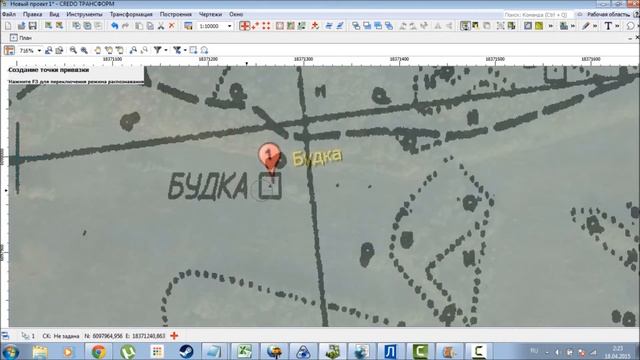Expand arrow next to the pencil tool
Viewport: 640px width, 360px height.
coord(595,26)
